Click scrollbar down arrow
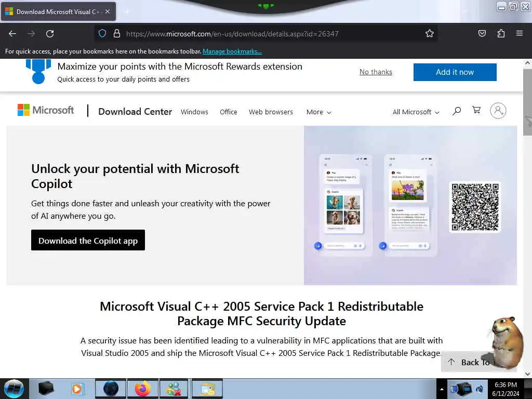 coord(527,374)
